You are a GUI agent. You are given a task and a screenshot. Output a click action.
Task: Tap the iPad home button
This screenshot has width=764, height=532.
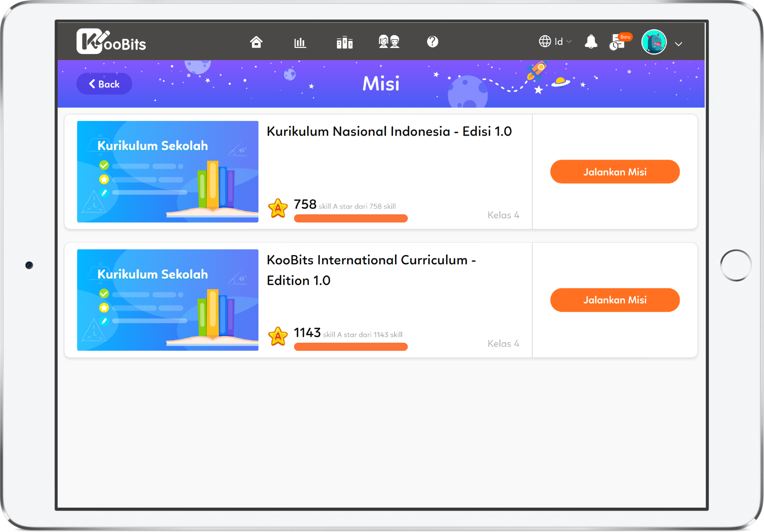[736, 266]
